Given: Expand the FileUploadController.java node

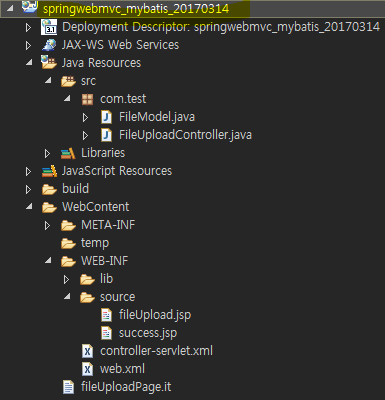Looking at the screenshot, I should pos(85,135).
